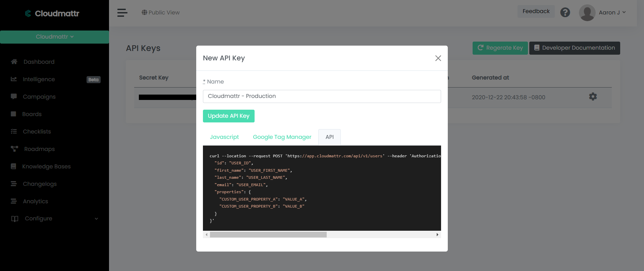
Task: Open Campaigns from the sidebar
Action: pyautogui.click(x=39, y=97)
